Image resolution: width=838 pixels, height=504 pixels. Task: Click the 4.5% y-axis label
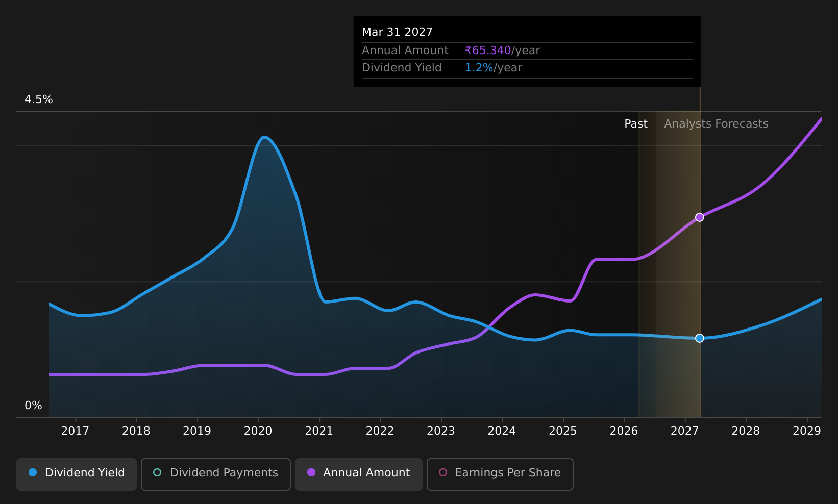(39, 99)
